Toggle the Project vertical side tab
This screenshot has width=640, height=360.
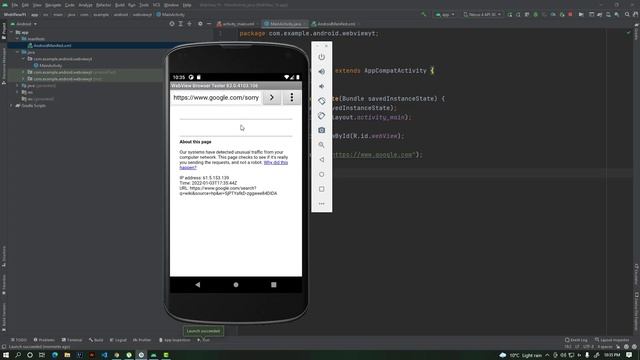point(4,31)
